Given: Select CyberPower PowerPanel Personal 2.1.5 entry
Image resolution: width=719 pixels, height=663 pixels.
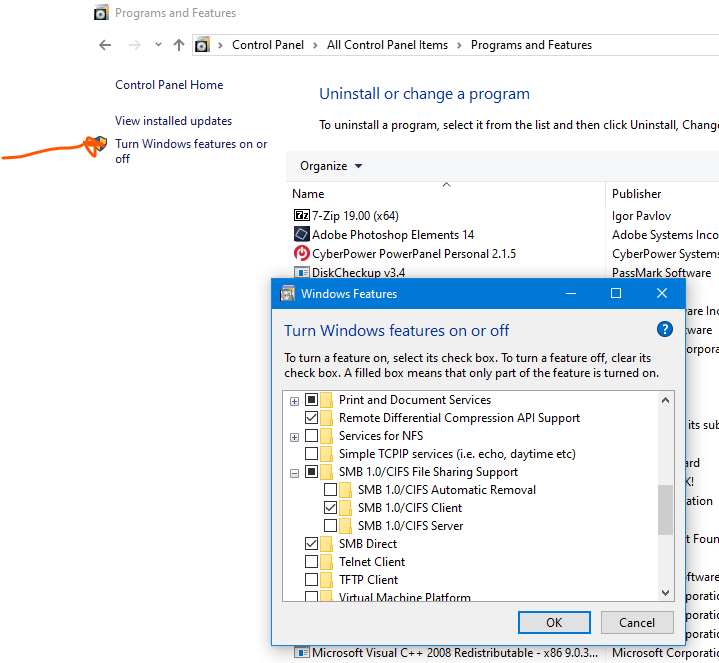Looking at the screenshot, I should (x=414, y=254).
